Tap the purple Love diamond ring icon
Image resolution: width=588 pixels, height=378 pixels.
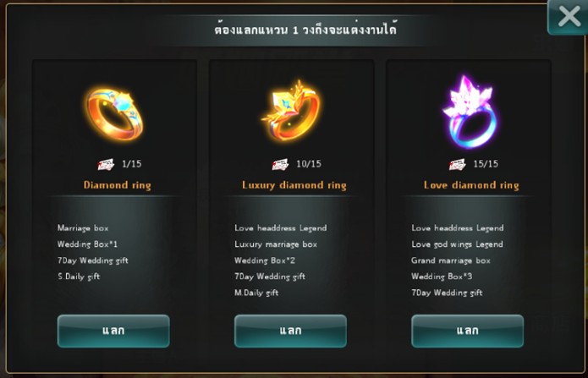[x=470, y=112]
